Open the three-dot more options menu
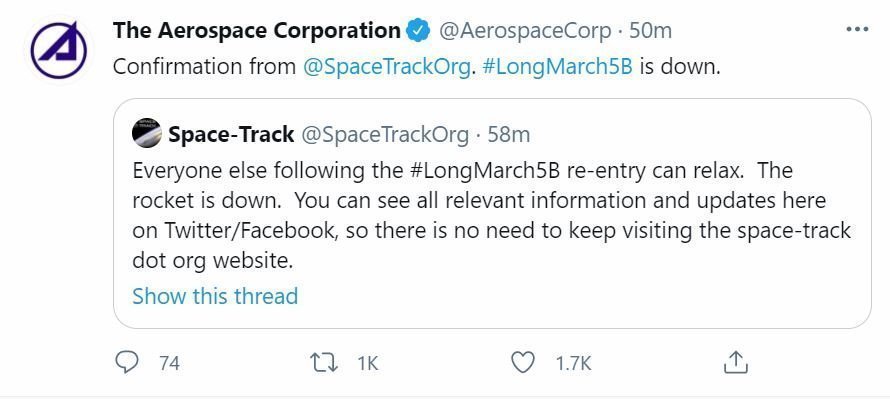 857,30
